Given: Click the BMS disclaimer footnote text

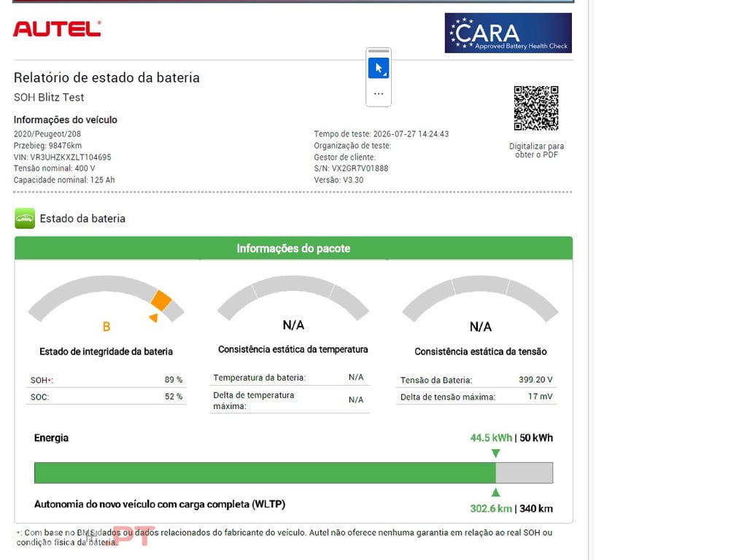Looking at the screenshot, I should [x=285, y=537].
